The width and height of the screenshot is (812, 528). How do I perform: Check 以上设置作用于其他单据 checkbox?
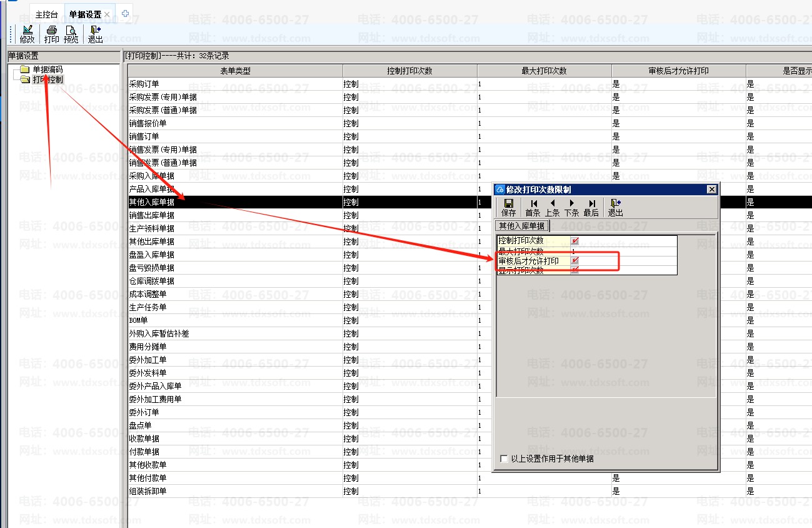click(504, 459)
